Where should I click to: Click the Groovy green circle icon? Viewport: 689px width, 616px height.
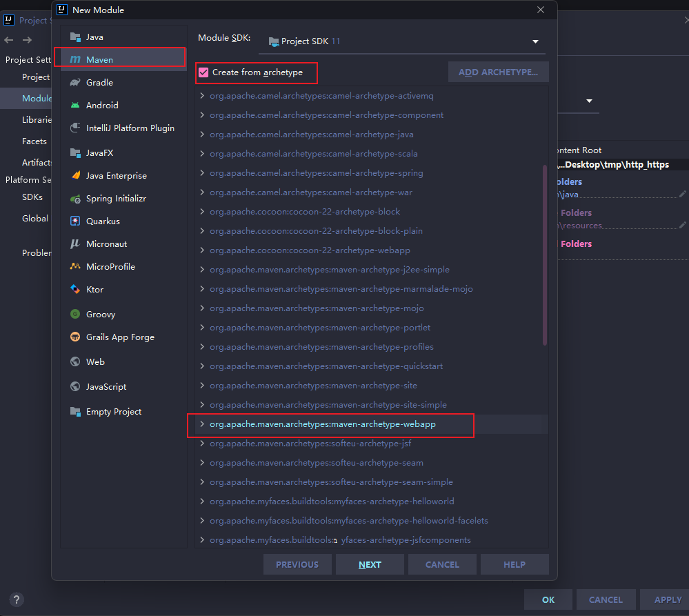(75, 314)
